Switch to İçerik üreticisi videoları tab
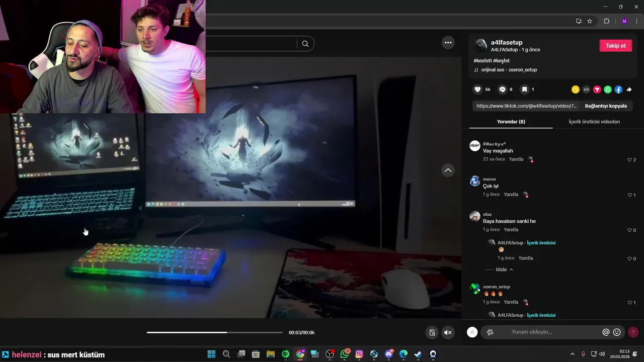Viewport: 644px width, 362px height. click(594, 122)
